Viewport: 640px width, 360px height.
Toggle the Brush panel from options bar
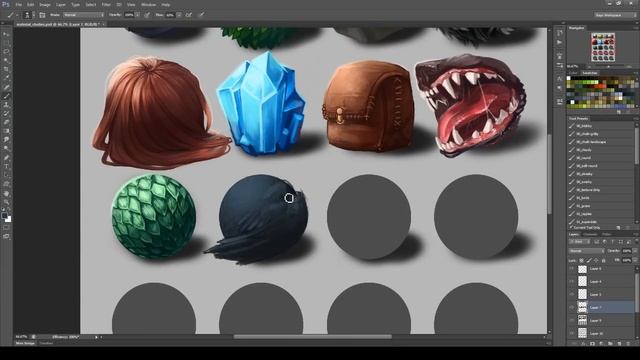click(x=42, y=15)
